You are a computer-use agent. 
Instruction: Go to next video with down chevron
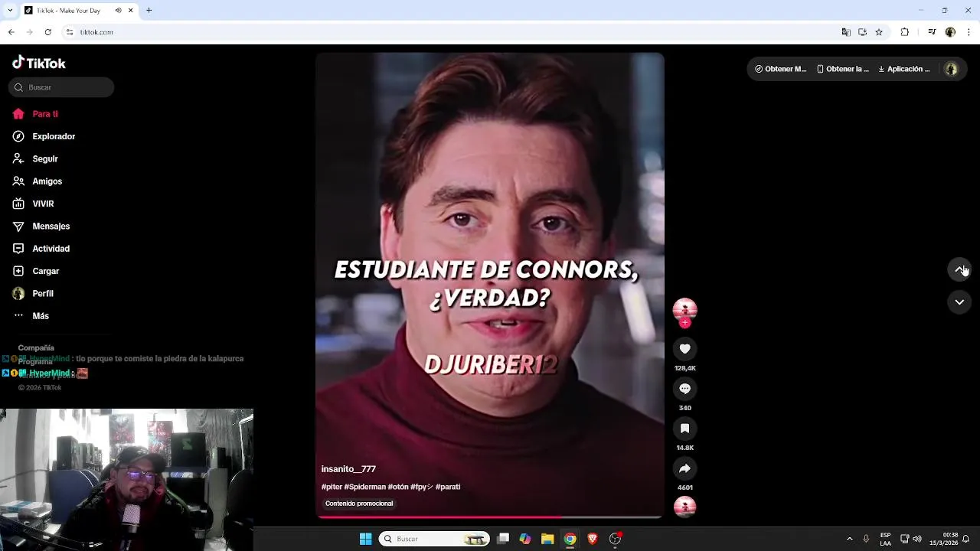coord(959,302)
